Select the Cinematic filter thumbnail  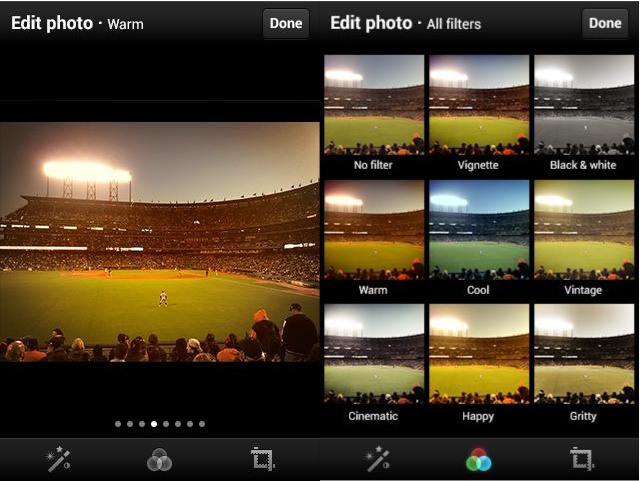pyautogui.click(x=374, y=355)
